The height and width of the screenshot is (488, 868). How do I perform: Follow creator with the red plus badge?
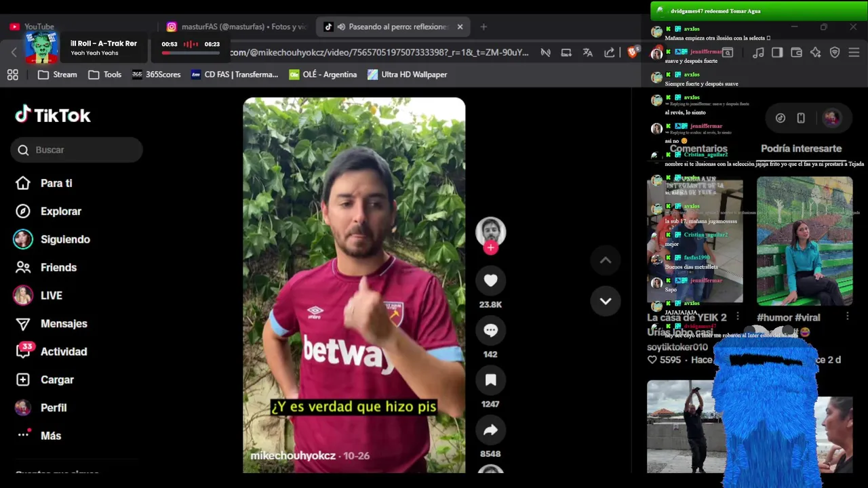point(490,248)
